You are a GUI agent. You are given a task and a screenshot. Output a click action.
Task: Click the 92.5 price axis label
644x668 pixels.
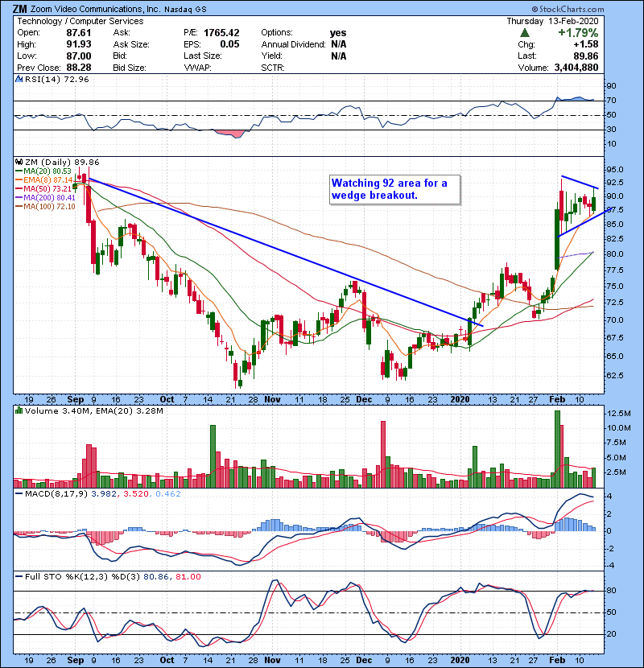click(614, 183)
